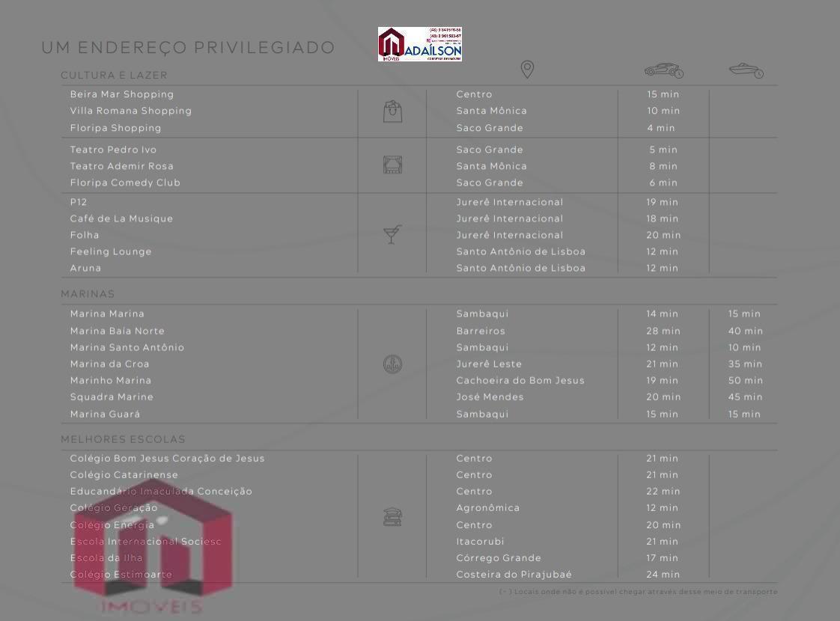840x621 pixels.
Task: Click the 'P12' entry
Action: 78,202
